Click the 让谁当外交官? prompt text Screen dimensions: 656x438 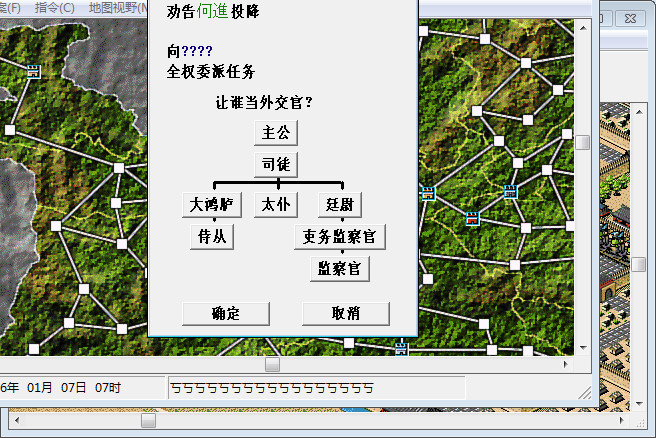(x=264, y=102)
